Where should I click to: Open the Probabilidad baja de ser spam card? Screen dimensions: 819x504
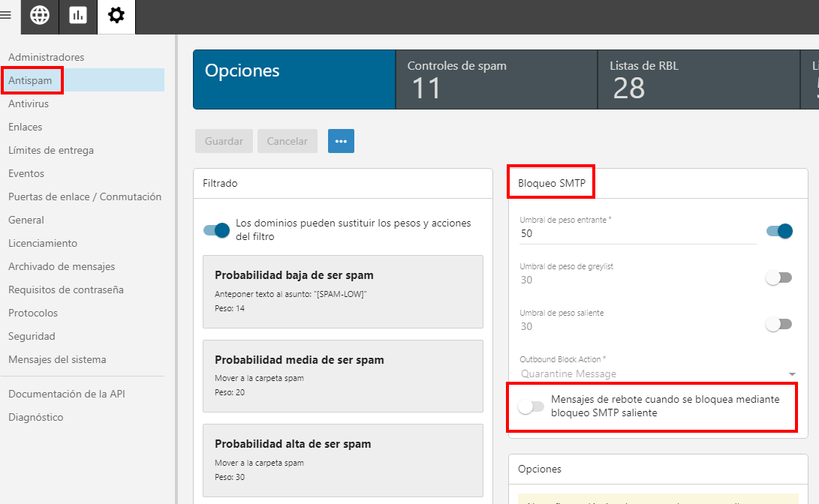click(x=342, y=291)
